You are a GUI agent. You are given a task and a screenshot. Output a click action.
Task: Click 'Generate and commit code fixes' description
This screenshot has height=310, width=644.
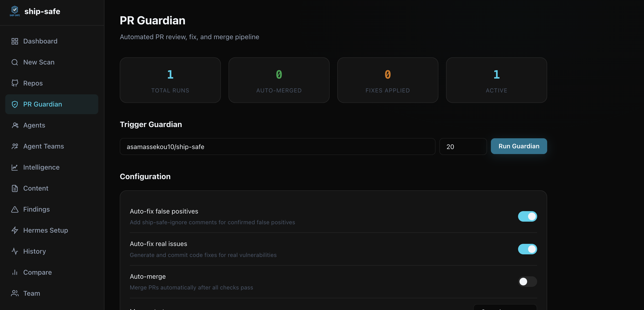coord(203,255)
